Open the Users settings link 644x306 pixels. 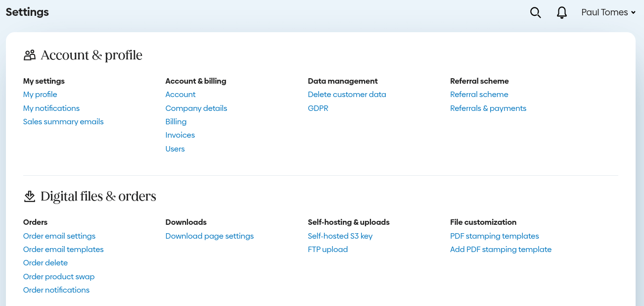[175, 149]
